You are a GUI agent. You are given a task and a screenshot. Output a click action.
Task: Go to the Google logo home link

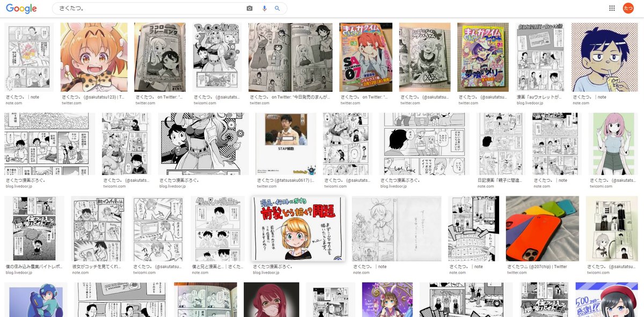tap(21, 9)
